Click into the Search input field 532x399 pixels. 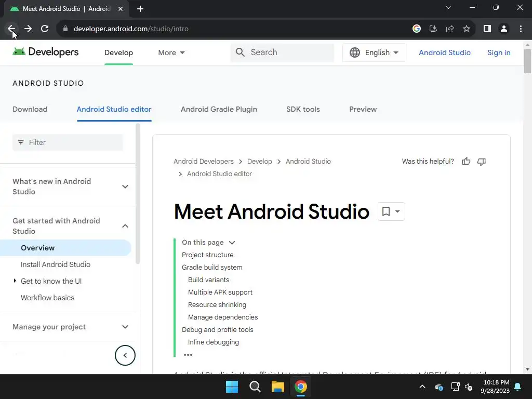282,52
